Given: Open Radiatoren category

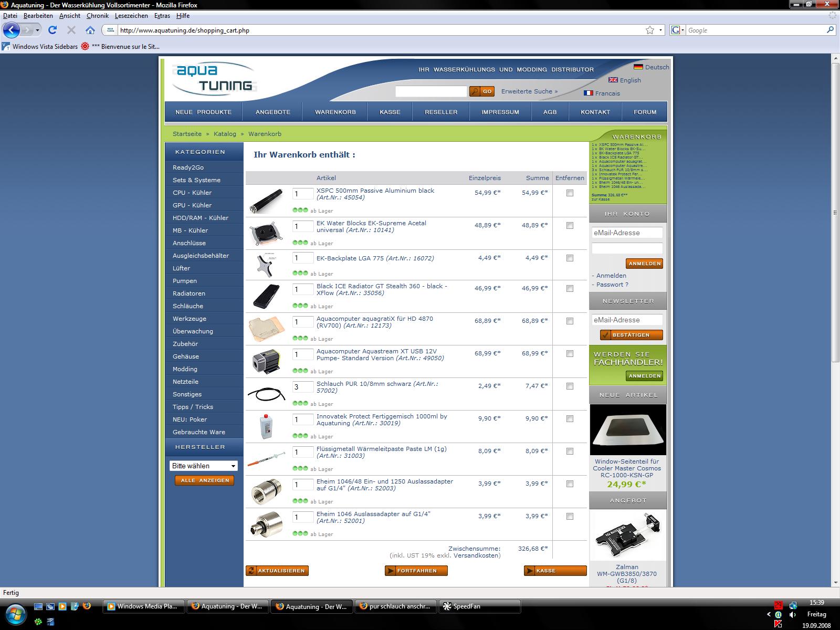Looking at the screenshot, I should [x=189, y=293].
